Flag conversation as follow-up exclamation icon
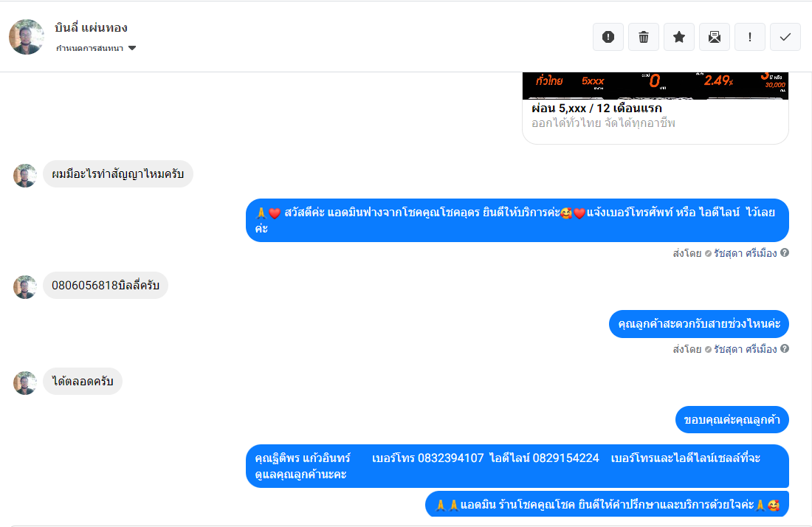This screenshot has height=527, width=812. pyautogui.click(x=750, y=37)
